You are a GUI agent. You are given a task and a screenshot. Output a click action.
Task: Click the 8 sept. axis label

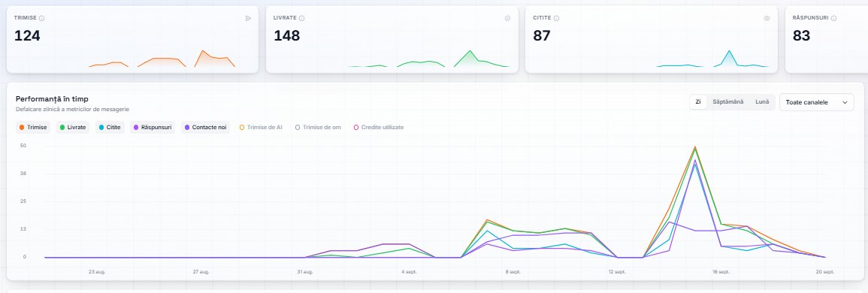click(x=513, y=272)
